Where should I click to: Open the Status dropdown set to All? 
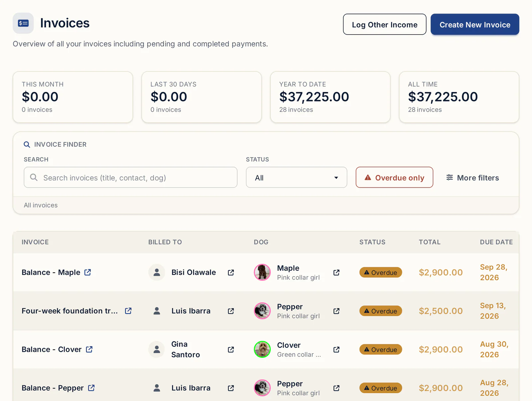[x=297, y=178]
